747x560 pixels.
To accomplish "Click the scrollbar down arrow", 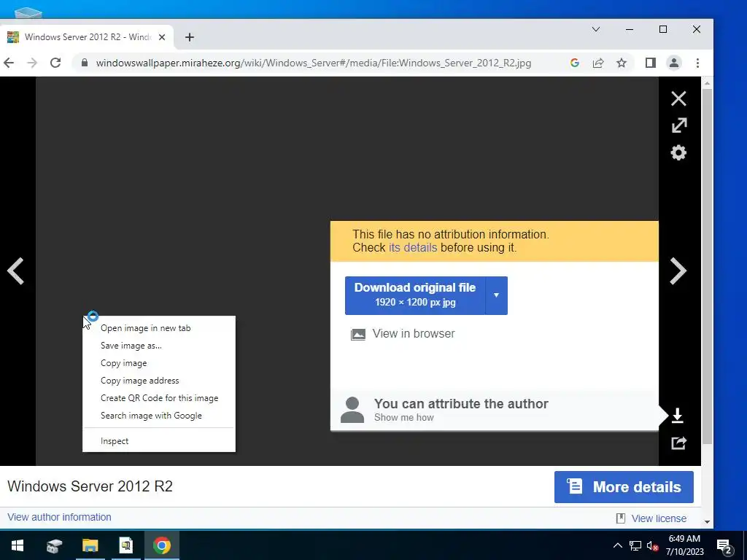I will coord(707,522).
